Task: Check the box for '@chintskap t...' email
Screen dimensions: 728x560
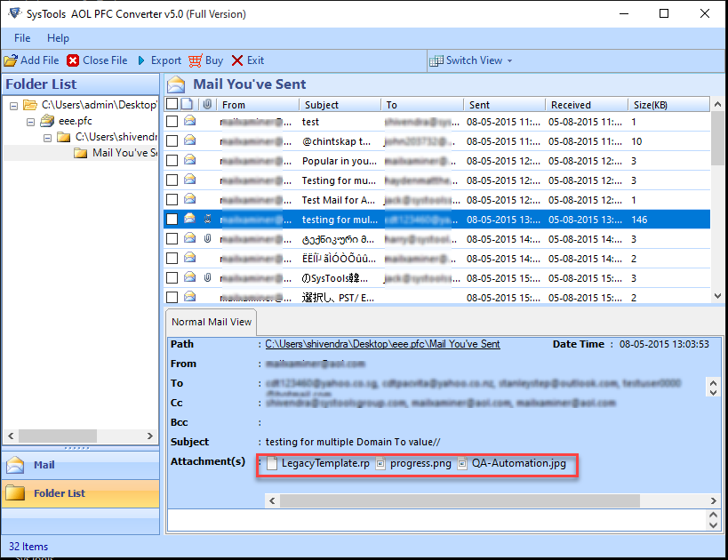Action: click(172, 140)
